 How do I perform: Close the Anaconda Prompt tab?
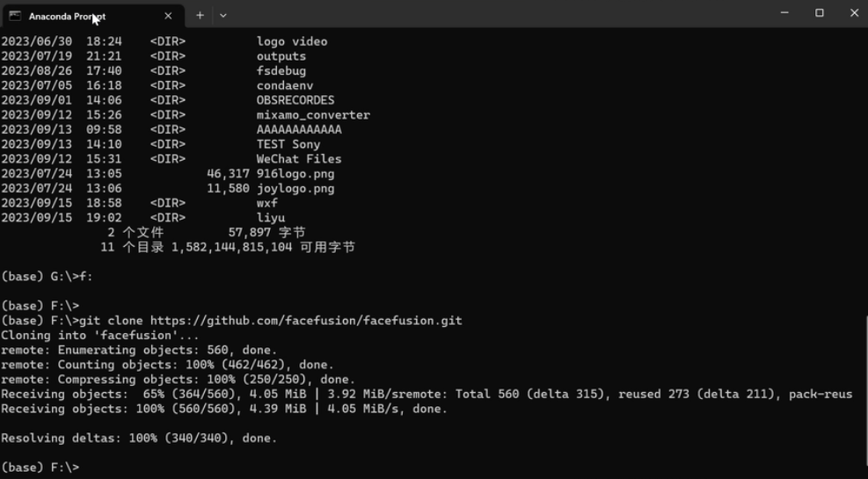(x=168, y=16)
